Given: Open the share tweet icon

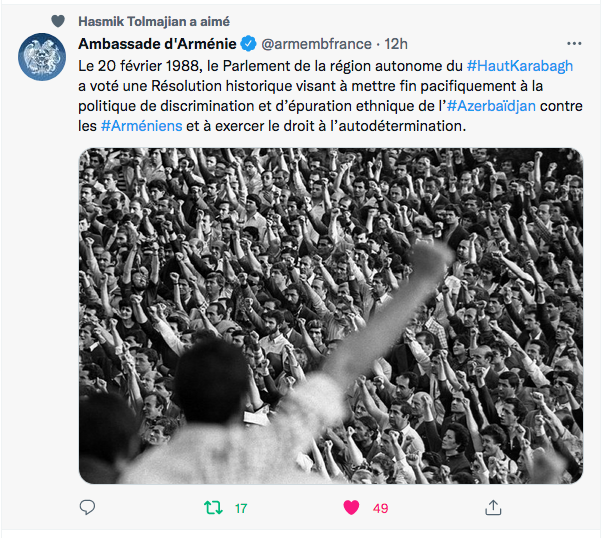Looking at the screenshot, I should click(x=493, y=508).
